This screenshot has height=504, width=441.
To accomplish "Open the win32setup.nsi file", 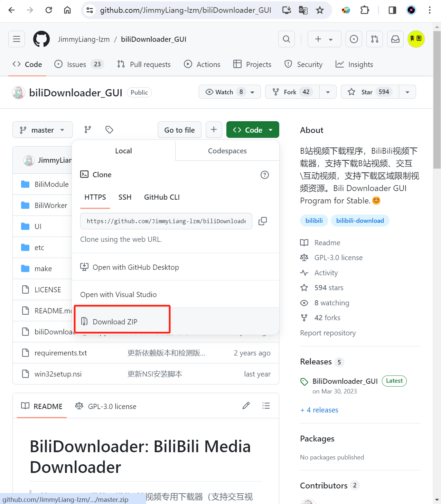I will pos(58,374).
